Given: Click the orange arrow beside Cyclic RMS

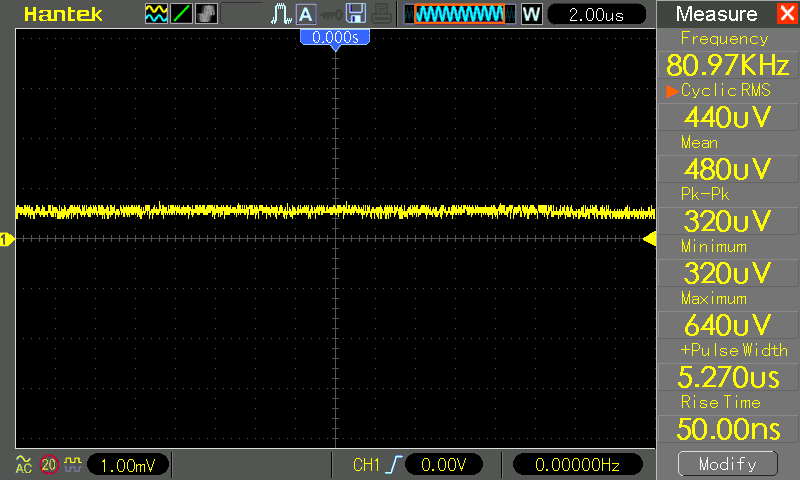Looking at the screenshot, I should pyautogui.click(x=671, y=91).
